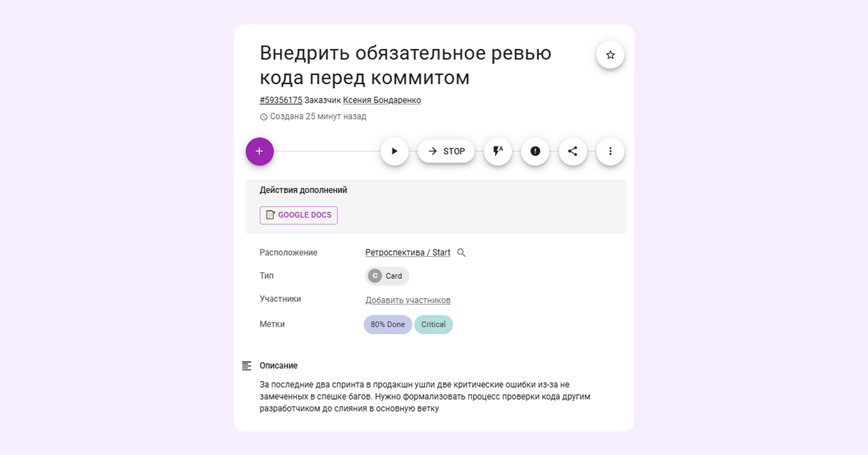Open automations via the lightning icon
The image size is (868, 455).
tap(498, 151)
